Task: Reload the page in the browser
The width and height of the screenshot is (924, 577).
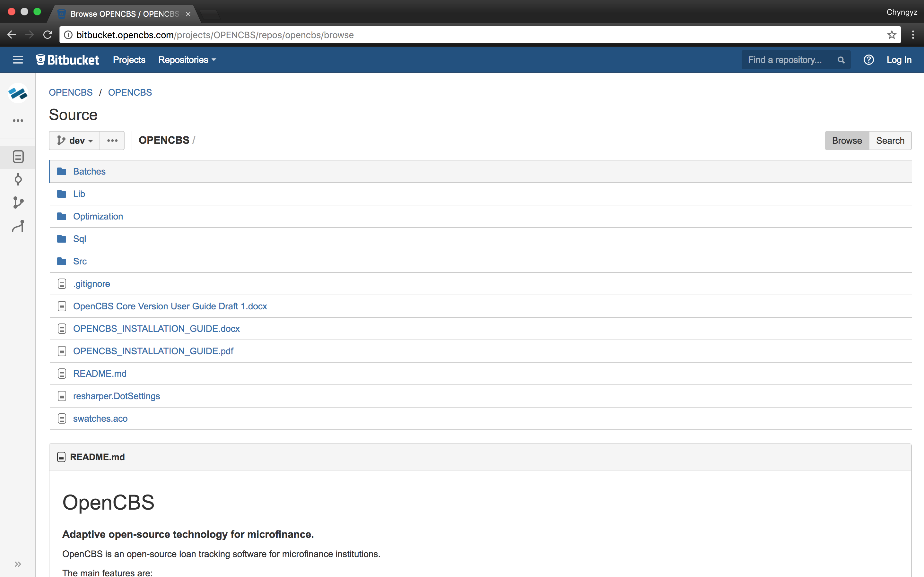Action: coord(48,35)
